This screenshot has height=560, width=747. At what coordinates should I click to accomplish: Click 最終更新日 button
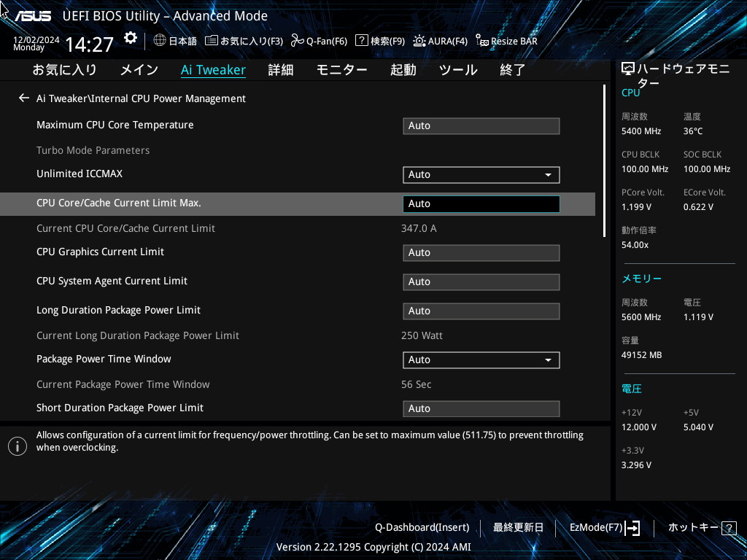pyautogui.click(x=519, y=528)
